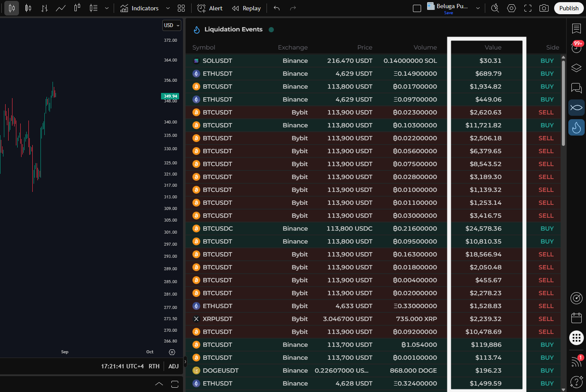Screen dimensions: 586x392
Task: Toggle RTH session setting
Action: 154,366
